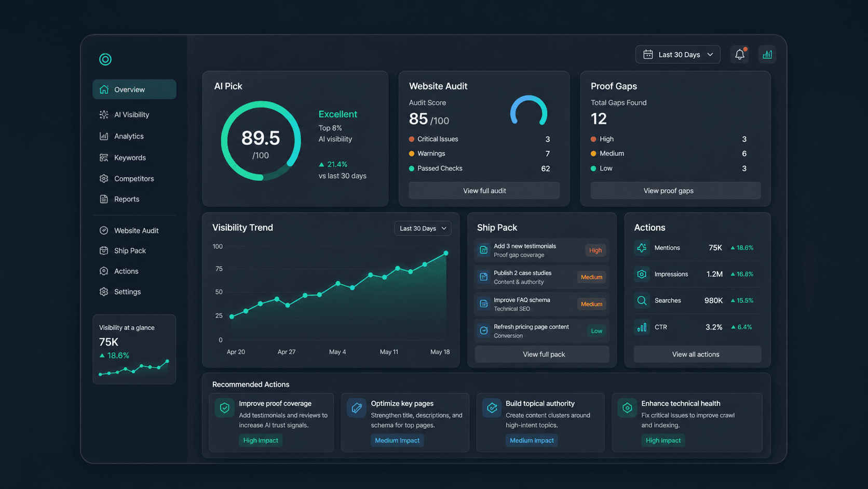
Task: Click the Overview home icon
Action: click(x=104, y=89)
